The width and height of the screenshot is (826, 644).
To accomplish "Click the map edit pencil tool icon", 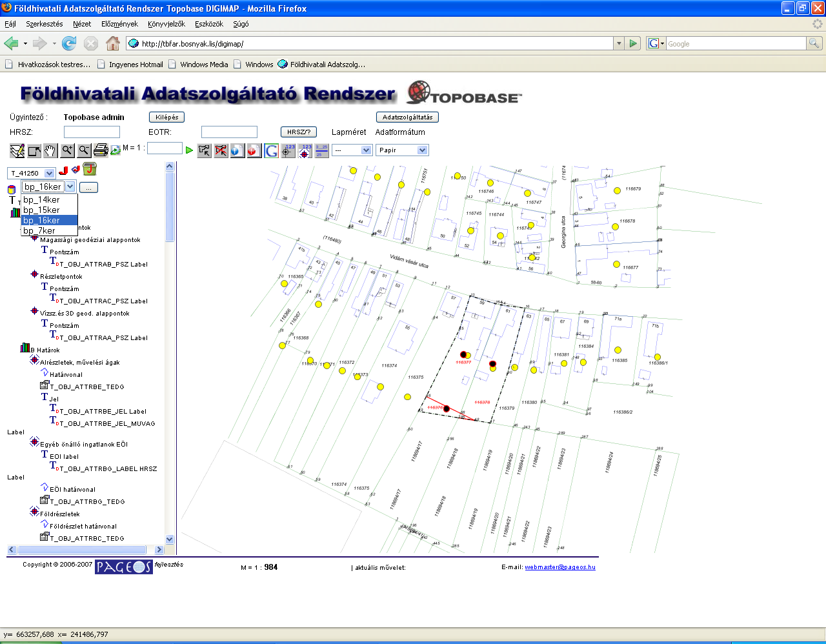I will (17, 150).
